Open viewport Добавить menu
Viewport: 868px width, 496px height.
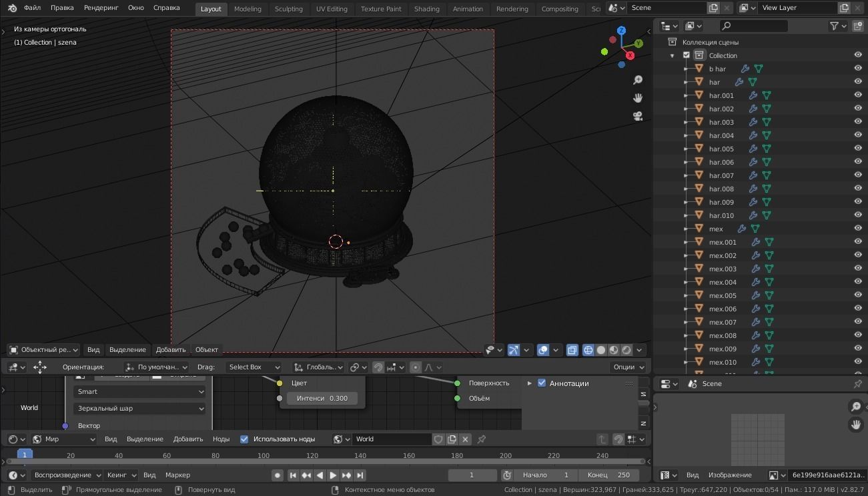pos(171,350)
